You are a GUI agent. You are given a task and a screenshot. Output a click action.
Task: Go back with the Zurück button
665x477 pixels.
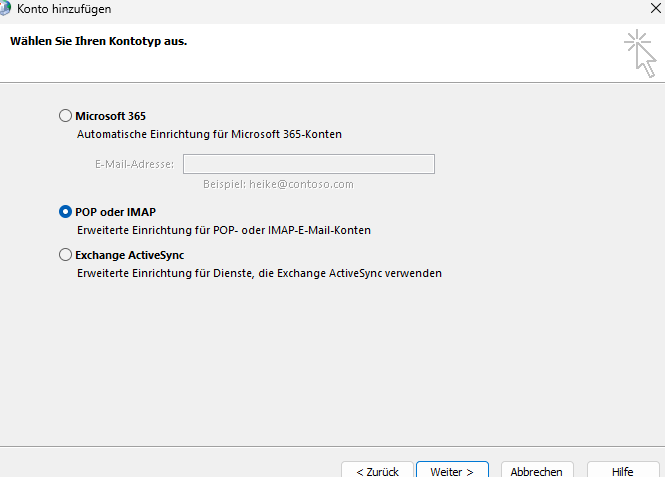376,471
